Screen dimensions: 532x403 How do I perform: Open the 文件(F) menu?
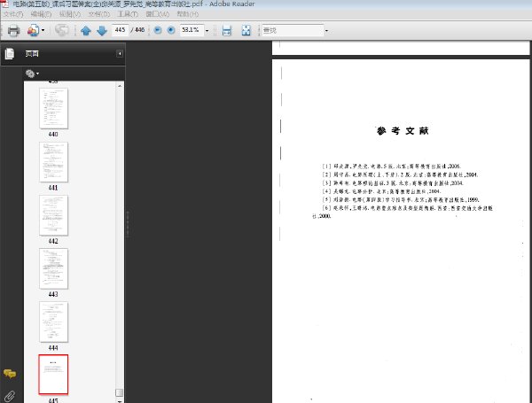coord(13,14)
